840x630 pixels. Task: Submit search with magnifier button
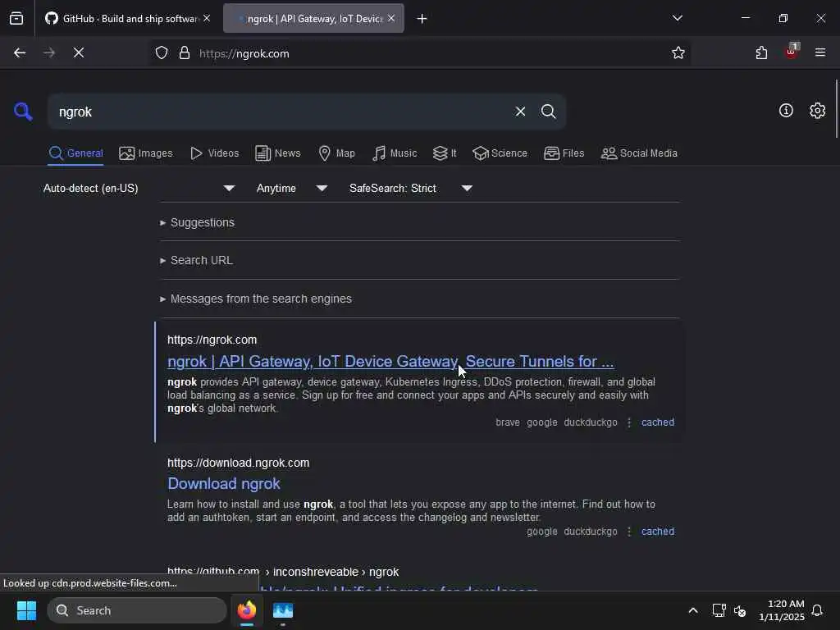click(548, 112)
